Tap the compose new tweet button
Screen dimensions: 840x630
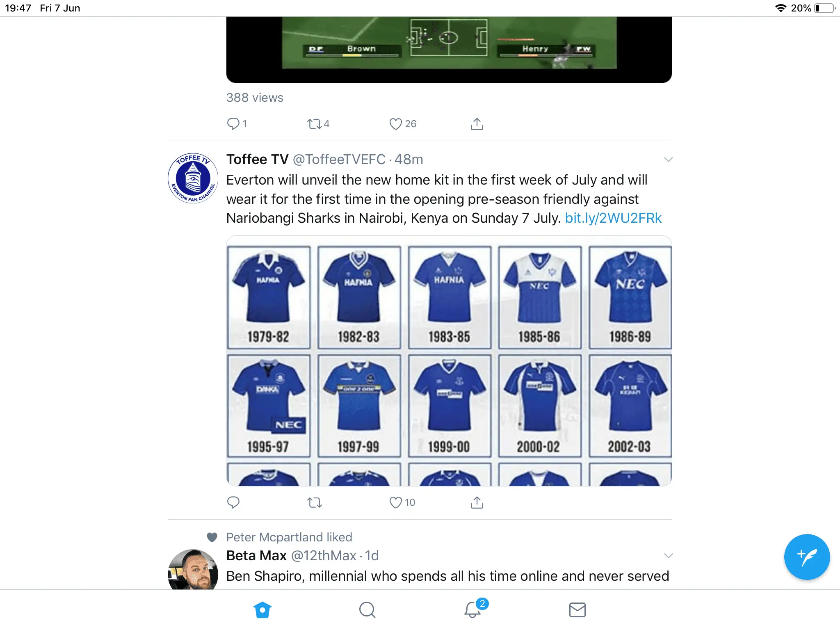(806, 557)
